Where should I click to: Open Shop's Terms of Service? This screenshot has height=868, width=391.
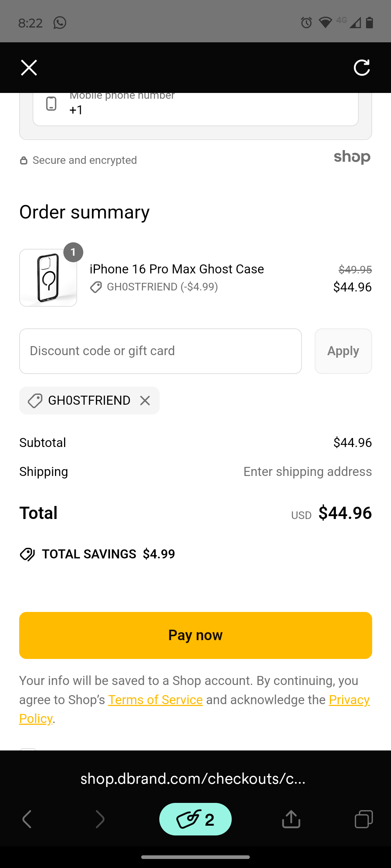point(155,699)
